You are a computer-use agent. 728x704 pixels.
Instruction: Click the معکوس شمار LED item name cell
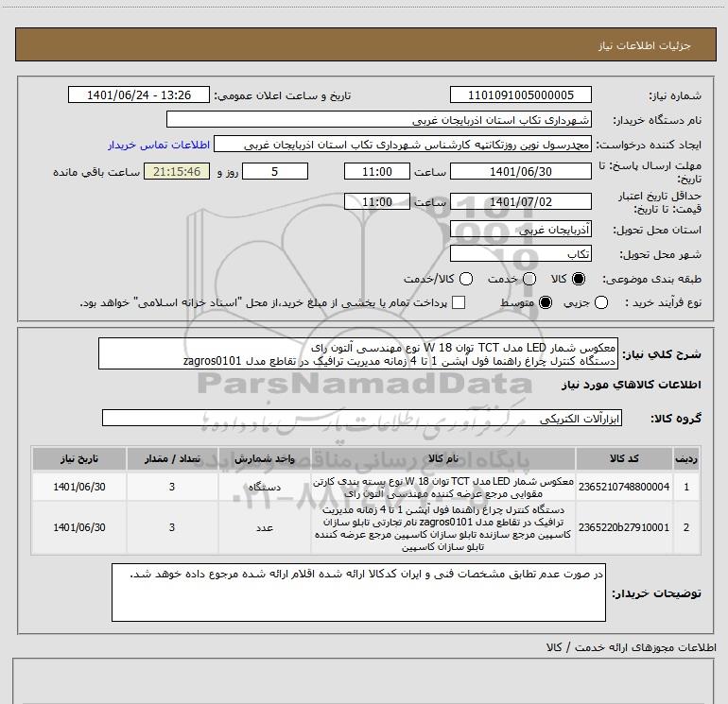[442, 487]
